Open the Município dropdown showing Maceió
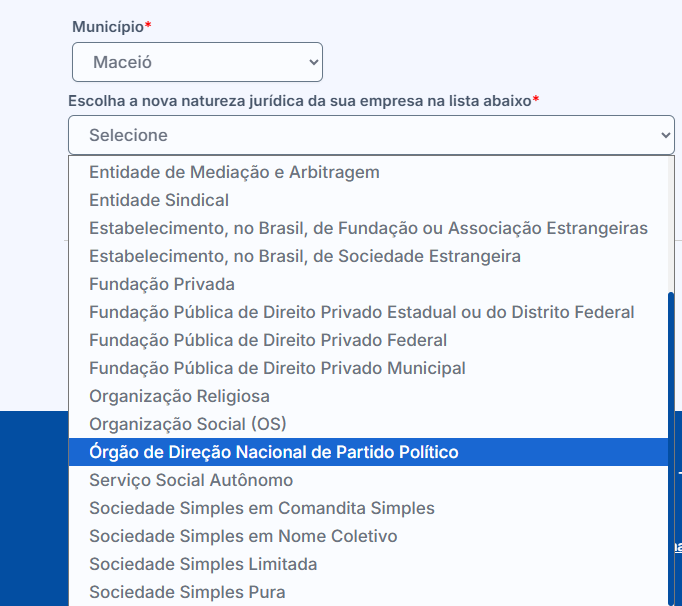Image resolution: width=682 pixels, height=606 pixels. 197,62
